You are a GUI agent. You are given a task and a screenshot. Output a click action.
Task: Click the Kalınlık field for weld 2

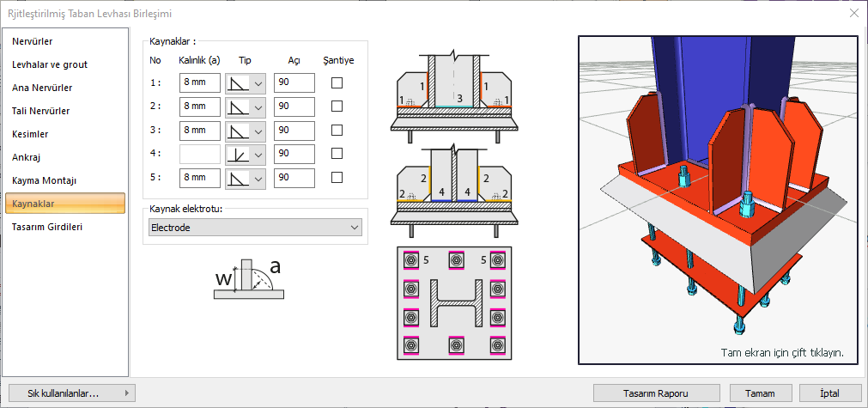pos(200,107)
